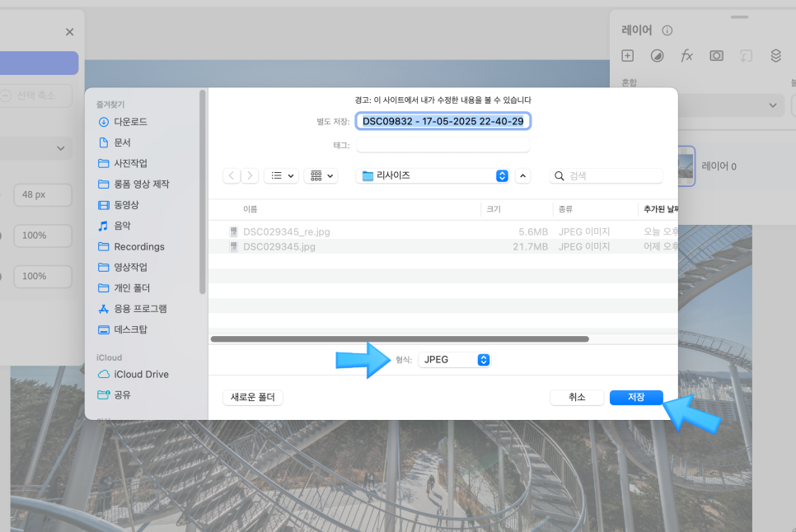Click the 선택 축소 button in left panel

[x=35, y=96]
